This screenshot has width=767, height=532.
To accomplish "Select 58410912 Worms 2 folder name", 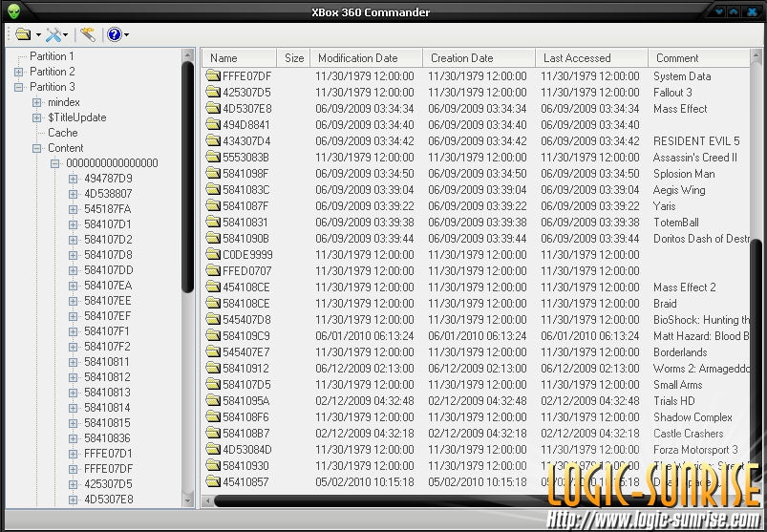I will 245,368.
